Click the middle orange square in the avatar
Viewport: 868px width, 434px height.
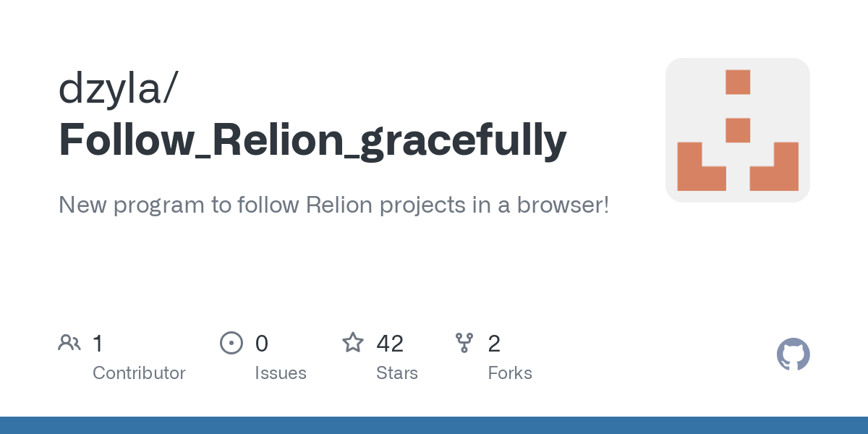click(x=738, y=130)
